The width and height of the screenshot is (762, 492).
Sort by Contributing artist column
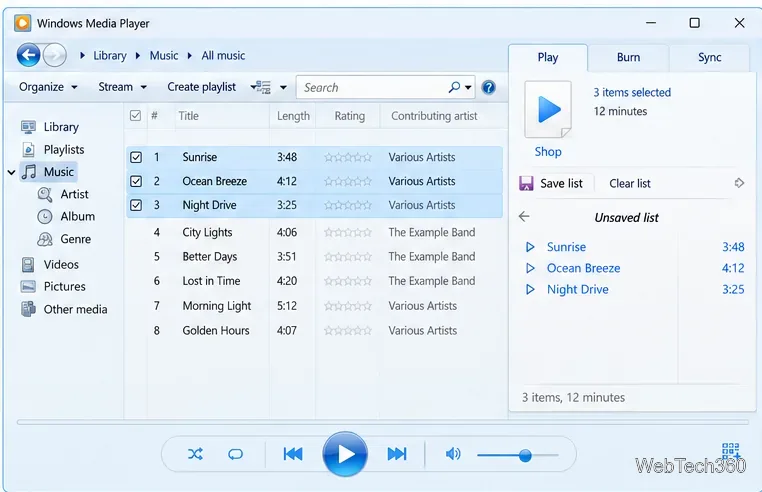[x=434, y=116]
